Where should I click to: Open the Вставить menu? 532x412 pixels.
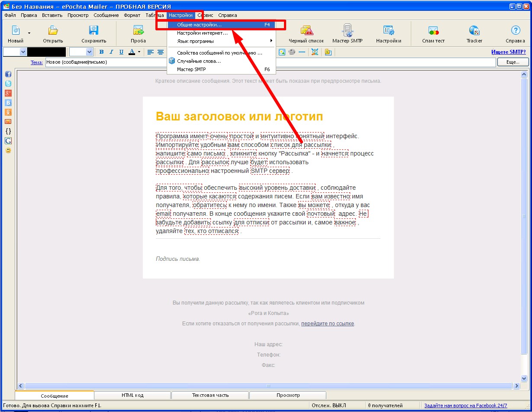click(x=52, y=15)
